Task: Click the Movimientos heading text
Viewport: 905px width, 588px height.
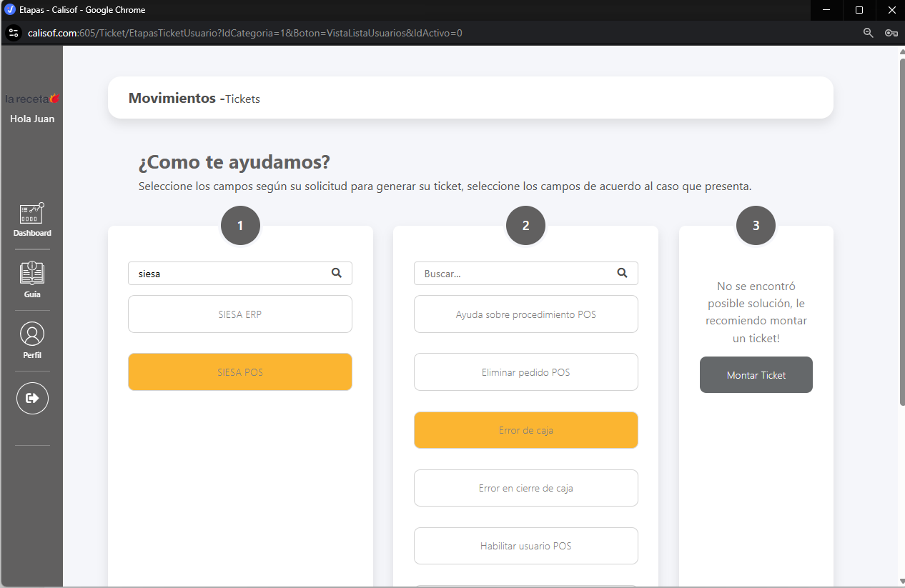Action: [x=172, y=98]
